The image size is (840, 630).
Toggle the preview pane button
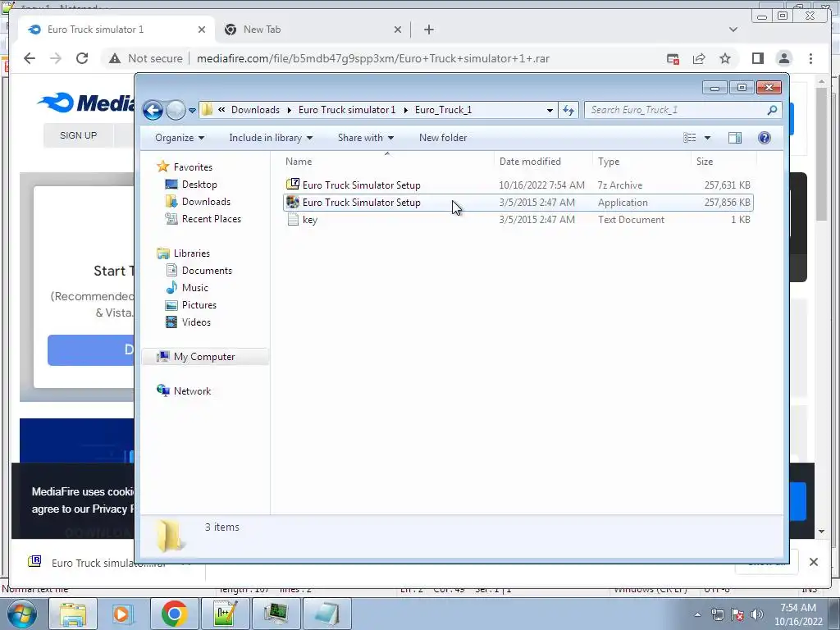coord(734,138)
